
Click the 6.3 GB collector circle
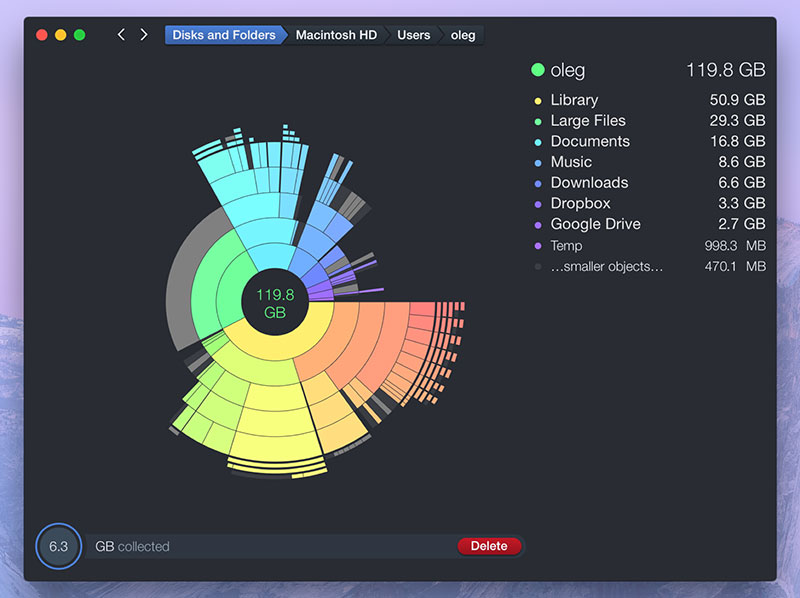click(58, 546)
